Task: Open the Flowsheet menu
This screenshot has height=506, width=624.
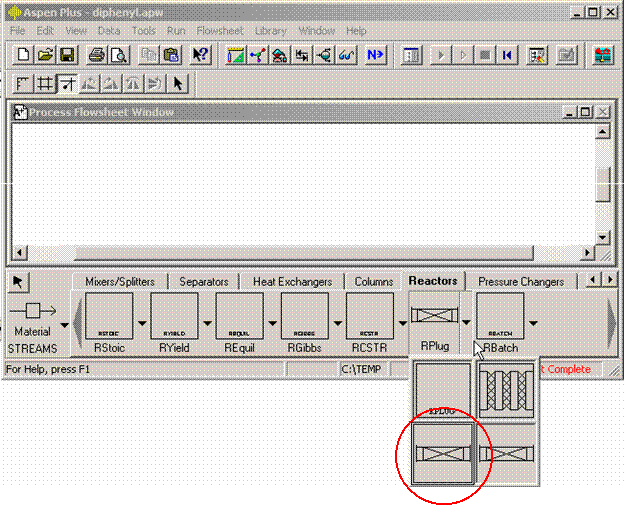Action: click(219, 31)
